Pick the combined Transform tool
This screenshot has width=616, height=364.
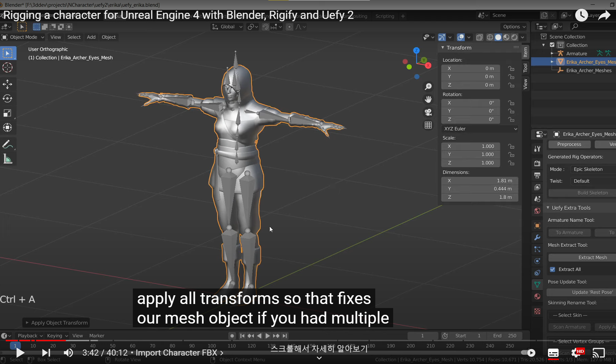pos(7,127)
